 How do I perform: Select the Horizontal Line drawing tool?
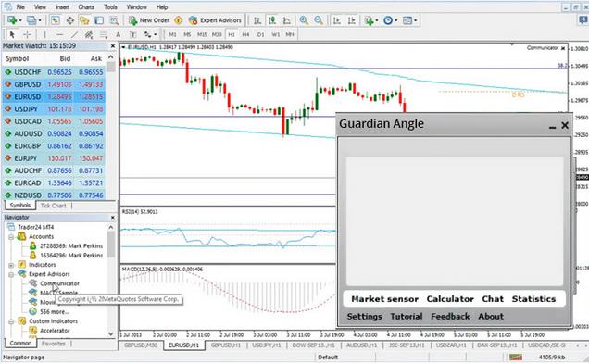(59, 34)
